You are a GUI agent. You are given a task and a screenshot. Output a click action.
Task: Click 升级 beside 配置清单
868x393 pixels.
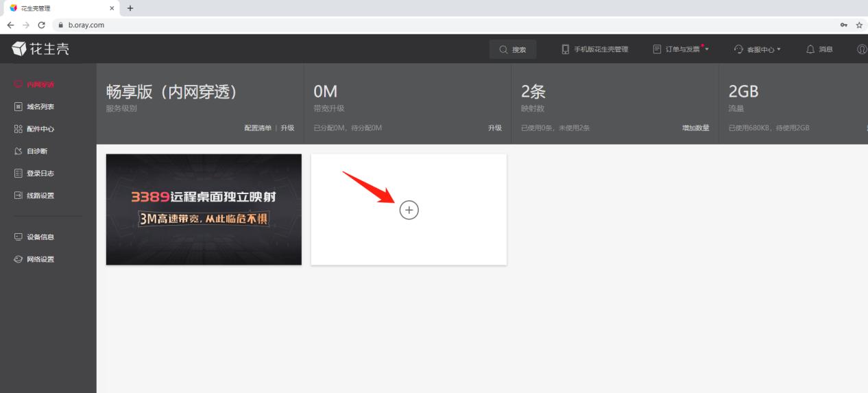tap(287, 128)
